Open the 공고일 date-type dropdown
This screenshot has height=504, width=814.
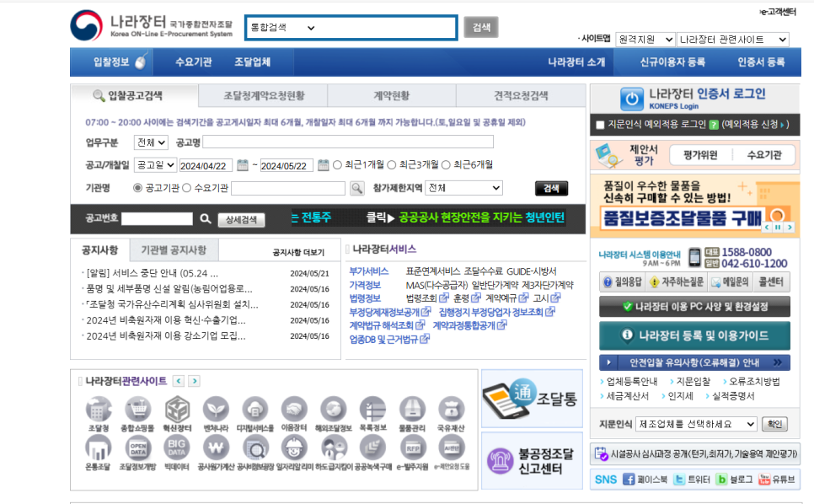pos(155,165)
